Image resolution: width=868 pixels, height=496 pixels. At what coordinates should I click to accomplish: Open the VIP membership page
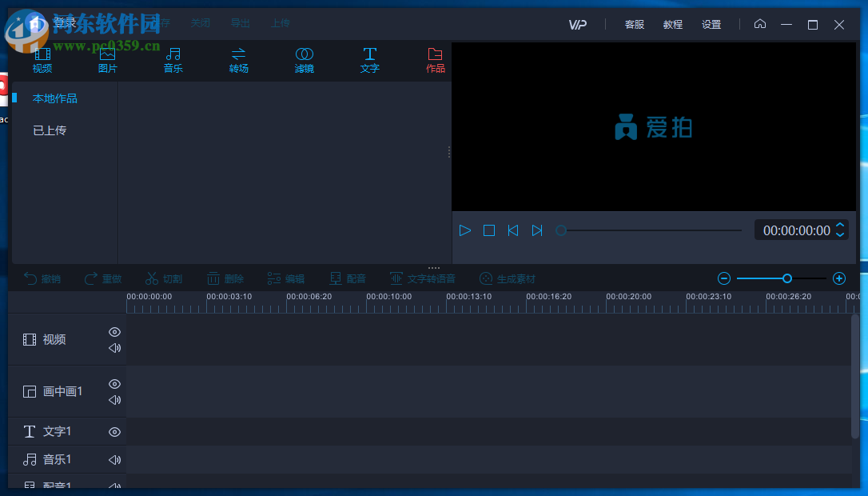tap(577, 24)
